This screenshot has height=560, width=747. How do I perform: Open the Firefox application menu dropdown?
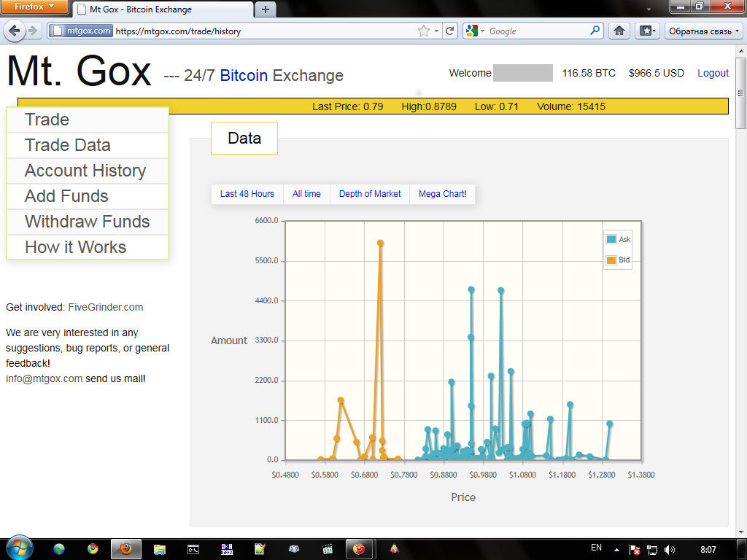(x=34, y=7)
